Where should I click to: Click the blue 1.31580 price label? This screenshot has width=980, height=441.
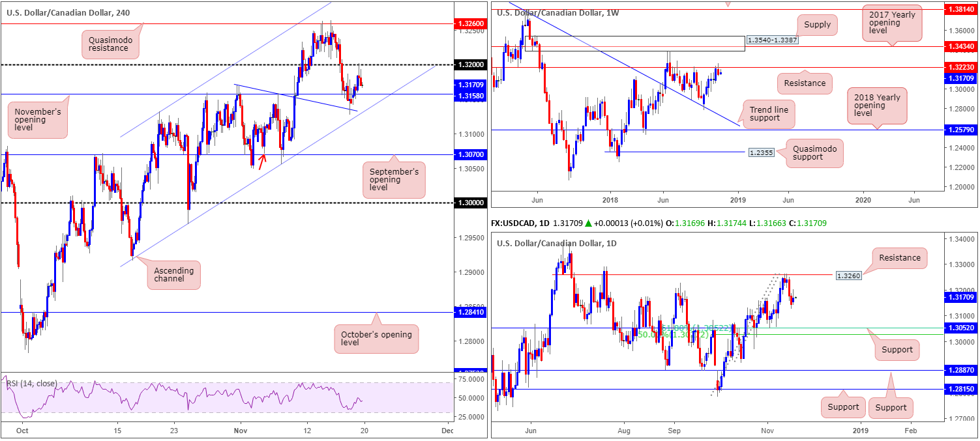click(x=470, y=94)
